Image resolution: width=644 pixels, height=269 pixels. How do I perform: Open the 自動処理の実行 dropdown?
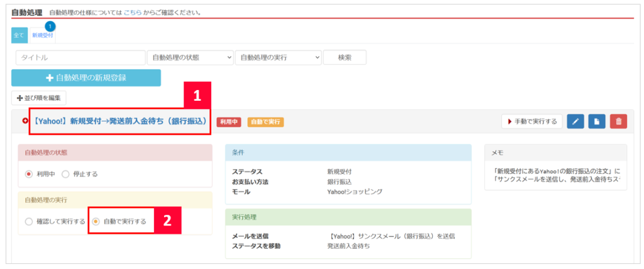coord(278,58)
